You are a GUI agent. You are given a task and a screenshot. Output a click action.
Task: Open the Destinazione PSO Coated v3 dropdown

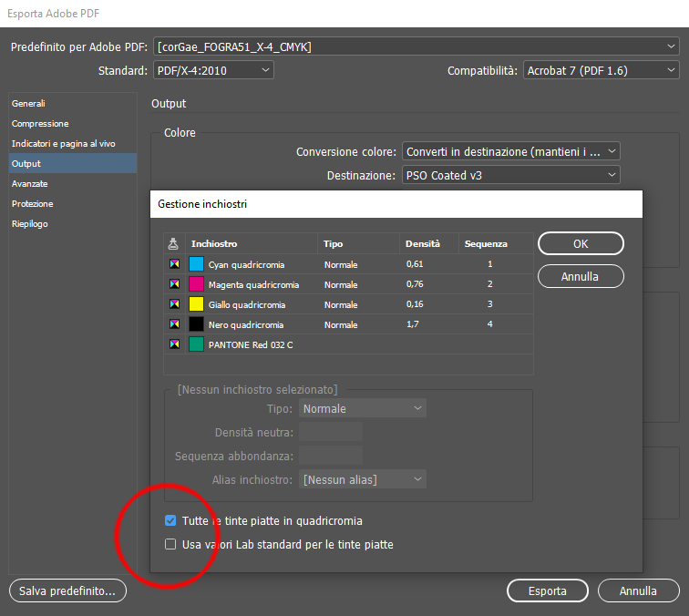pos(511,175)
